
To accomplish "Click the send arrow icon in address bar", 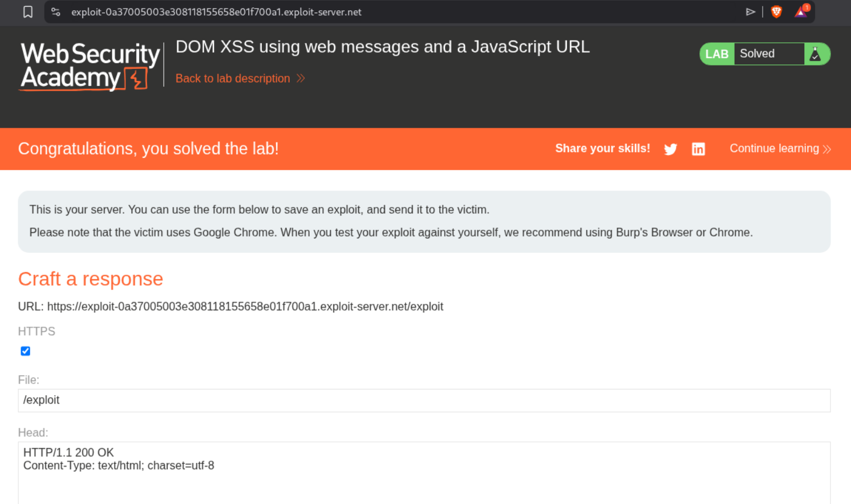I will pyautogui.click(x=751, y=12).
